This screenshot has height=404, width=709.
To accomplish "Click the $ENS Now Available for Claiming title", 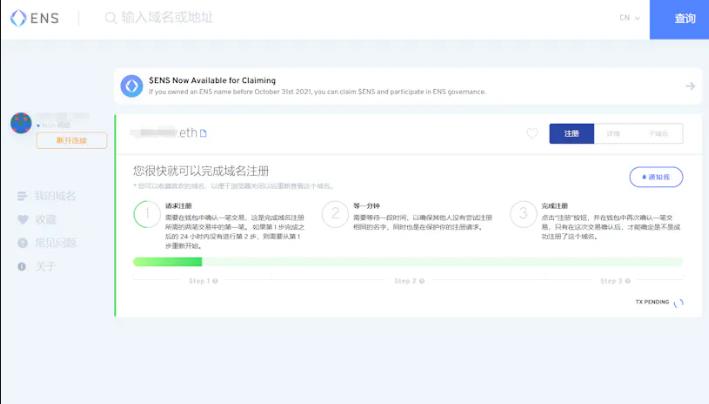I will (212, 80).
